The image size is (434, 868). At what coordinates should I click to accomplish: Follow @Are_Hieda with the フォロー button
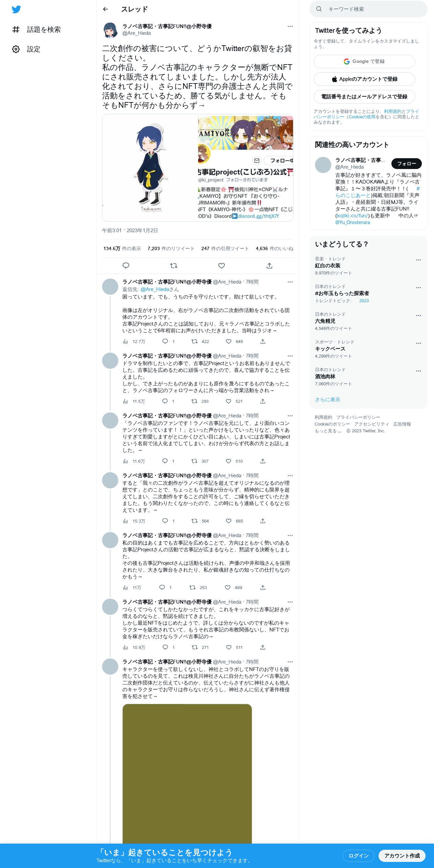pos(406,164)
